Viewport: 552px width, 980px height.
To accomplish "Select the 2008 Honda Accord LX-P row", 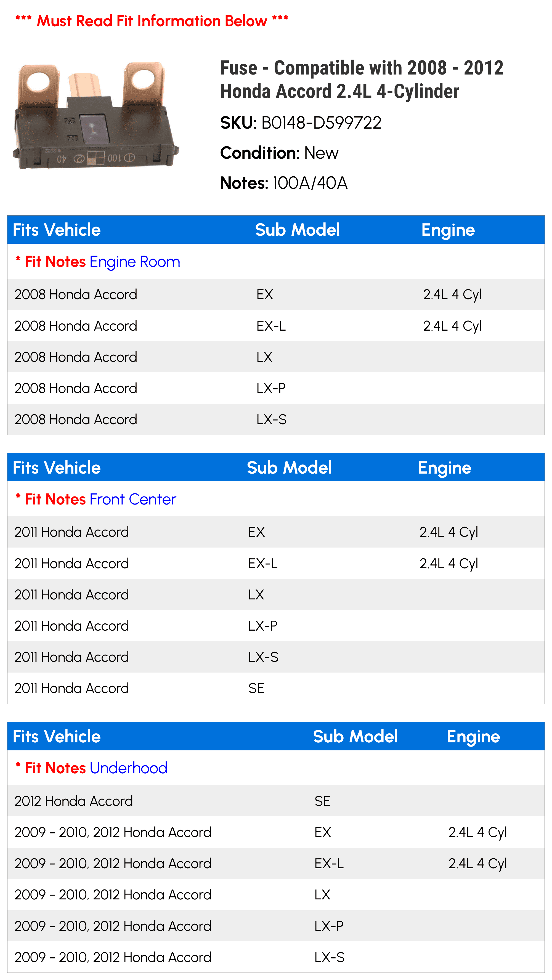I will (x=276, y=388).
